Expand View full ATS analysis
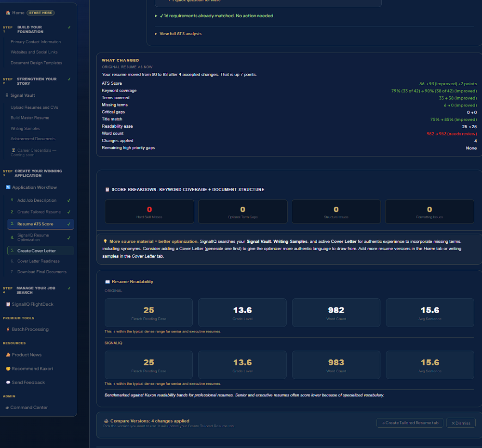Viewport: 482px width, 448px height. coord(178,34)
